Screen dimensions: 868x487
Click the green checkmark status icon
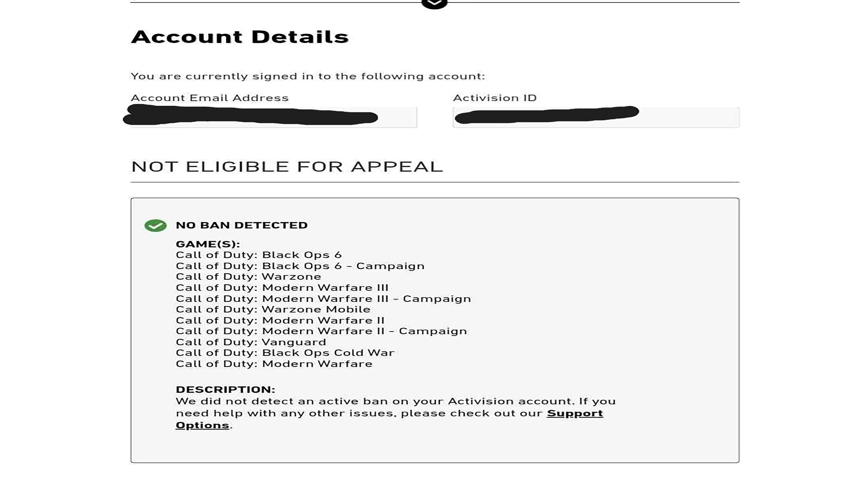pos(155,225)
